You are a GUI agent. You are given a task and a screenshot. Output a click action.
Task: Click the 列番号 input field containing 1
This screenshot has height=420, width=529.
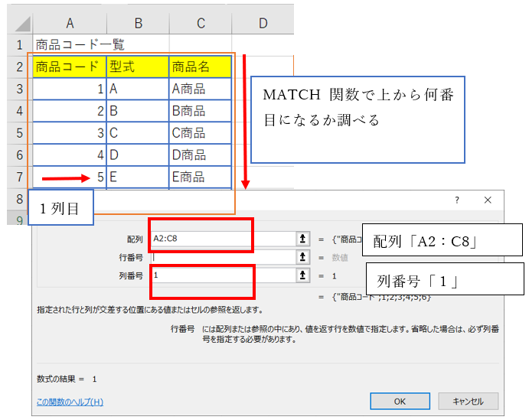tap(222, 275)
